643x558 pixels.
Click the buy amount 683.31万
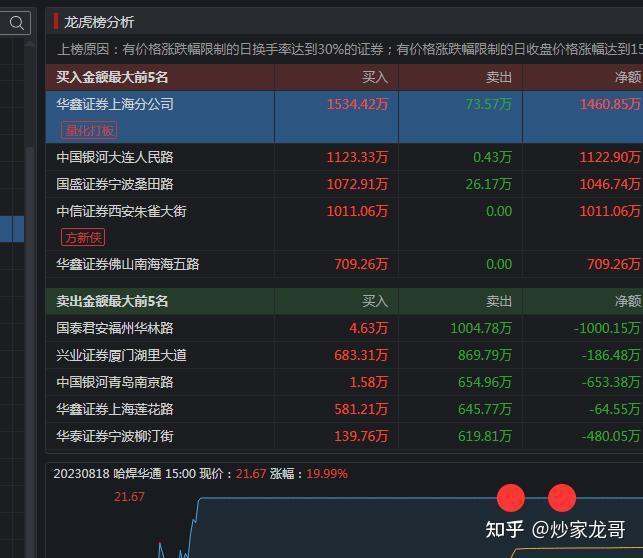click(361, 355)
